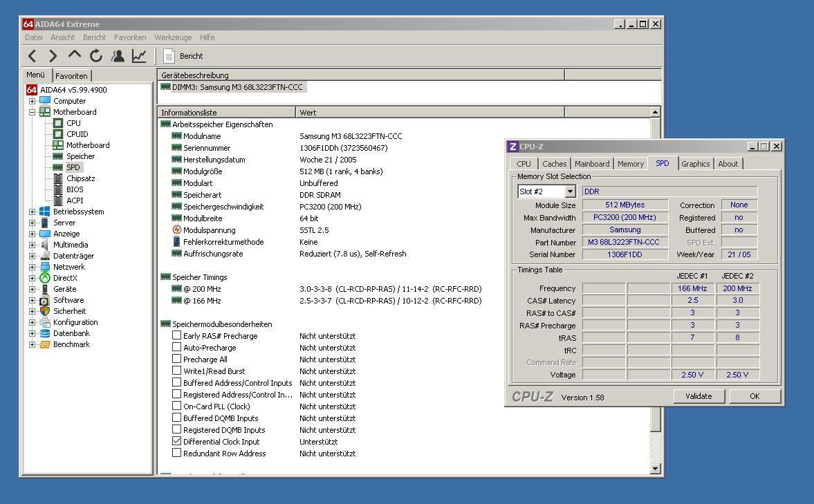Click the Validate button in CPU-Z
The image size is (814, 504).
tap(699, 396)
